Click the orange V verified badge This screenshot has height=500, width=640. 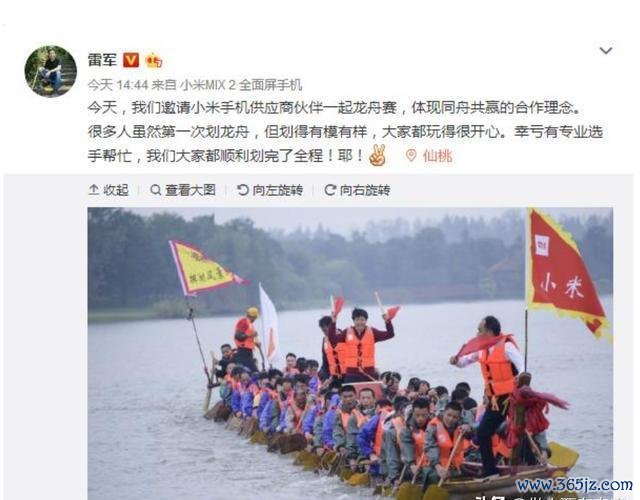click(131, 60)
